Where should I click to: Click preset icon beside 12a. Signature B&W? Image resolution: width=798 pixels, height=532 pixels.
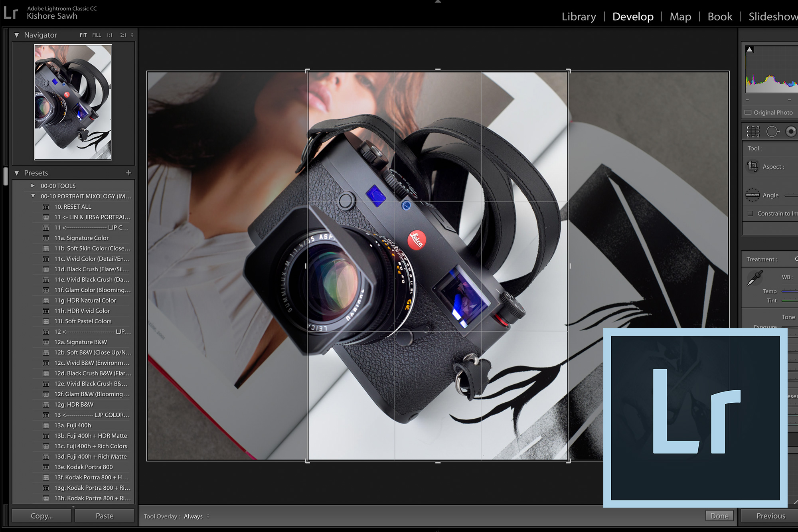coord(46,342)
